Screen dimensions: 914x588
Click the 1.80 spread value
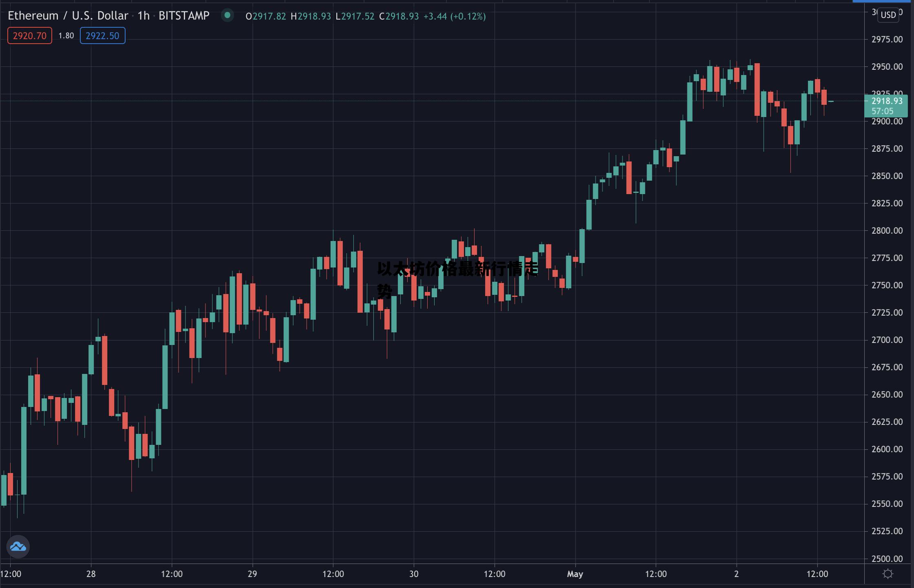(x=66, y=36)
